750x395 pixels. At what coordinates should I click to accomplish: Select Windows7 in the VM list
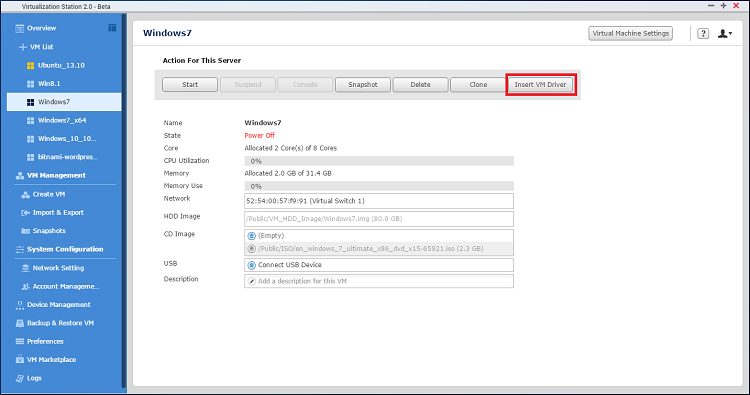pos(64,102)
